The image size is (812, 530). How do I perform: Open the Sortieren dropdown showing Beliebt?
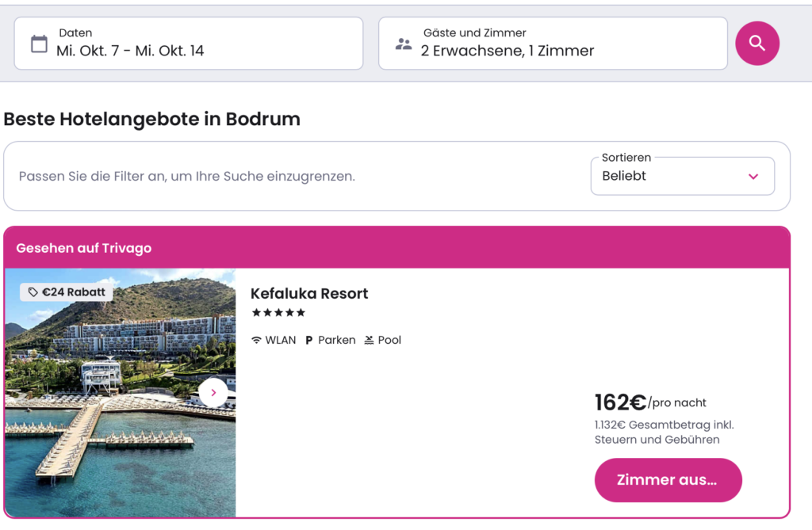point(683,176)
